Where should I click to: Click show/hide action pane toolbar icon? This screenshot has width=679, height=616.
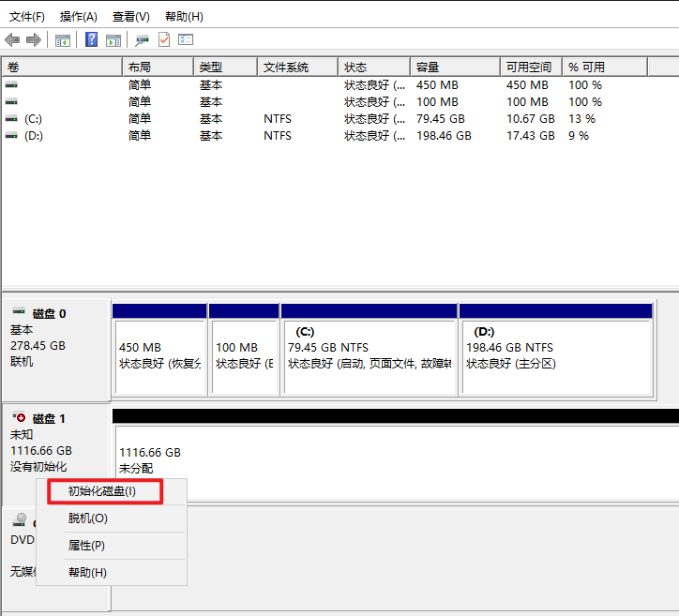coord(113,39)
